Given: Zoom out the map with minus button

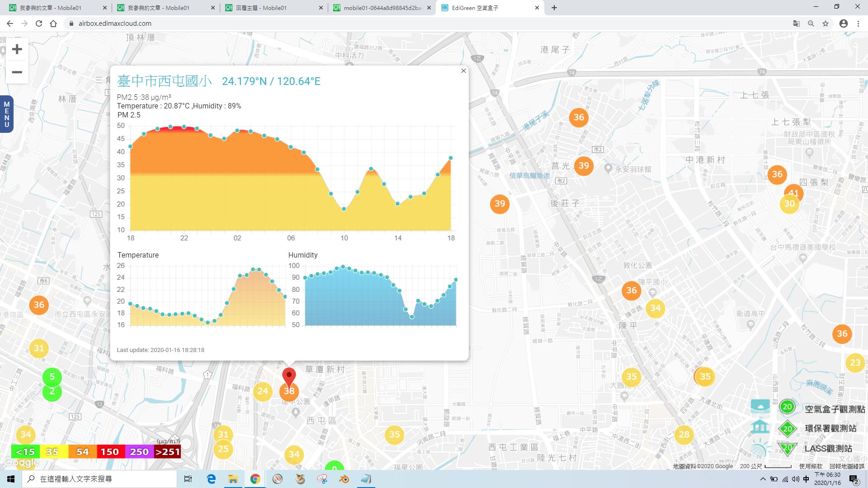Looking at the screenshot, I should pos(17,72).
